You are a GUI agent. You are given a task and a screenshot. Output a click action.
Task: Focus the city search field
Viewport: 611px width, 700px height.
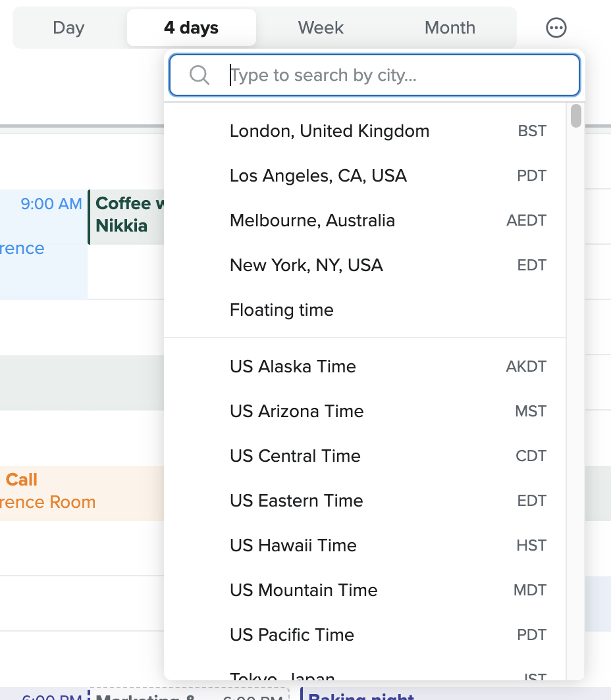pos(375,75)
